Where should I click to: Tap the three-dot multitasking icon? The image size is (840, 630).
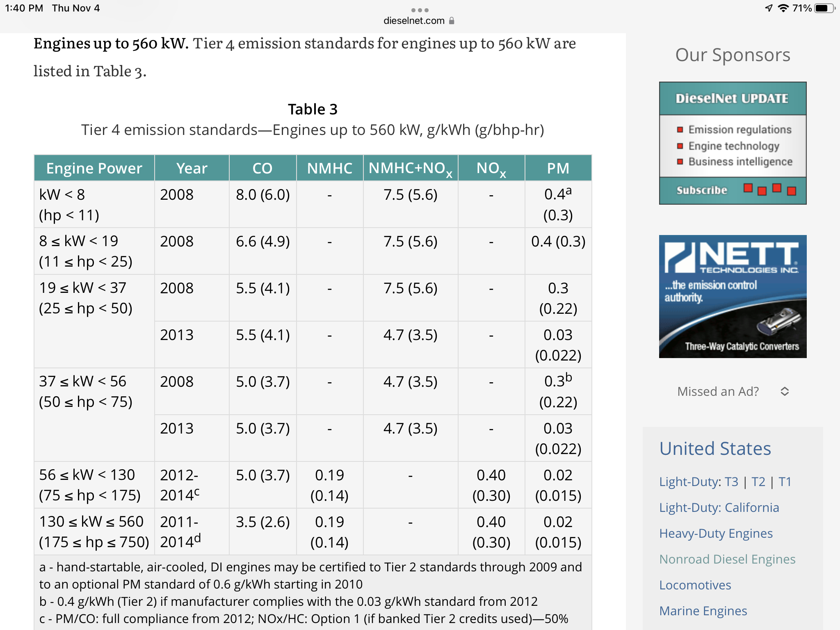(420, 10)
